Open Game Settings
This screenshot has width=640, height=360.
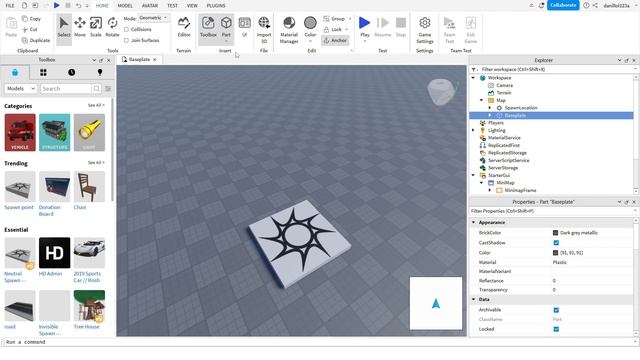pyautogui.click(x=424, y=30)
